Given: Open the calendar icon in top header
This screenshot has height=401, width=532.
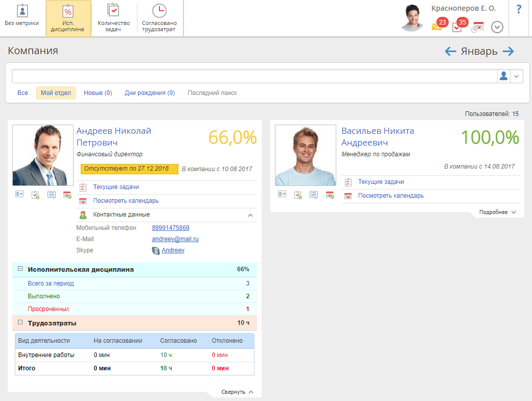Looking at the screenshot, I should click(x=477, y=27).
